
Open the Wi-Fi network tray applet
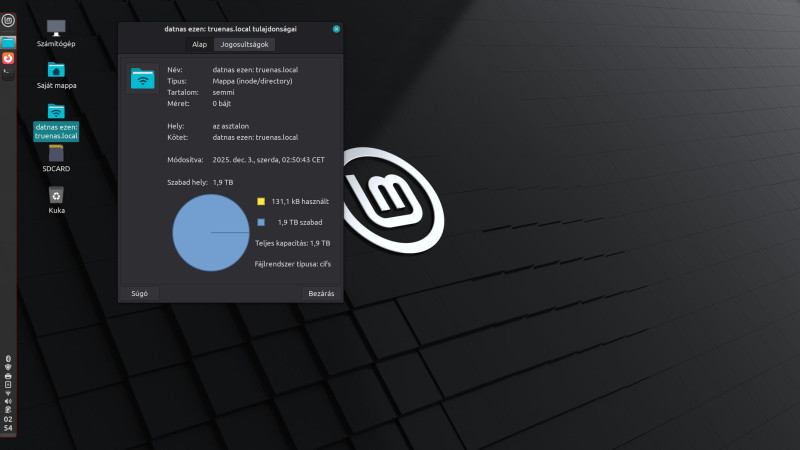pos(8,393)
